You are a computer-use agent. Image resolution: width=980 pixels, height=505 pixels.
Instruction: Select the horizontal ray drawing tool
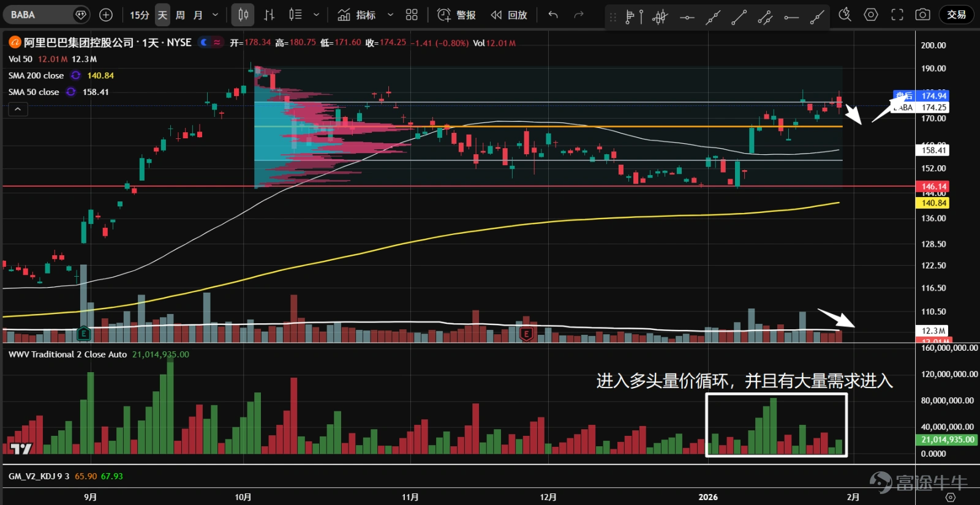point(791,17)
